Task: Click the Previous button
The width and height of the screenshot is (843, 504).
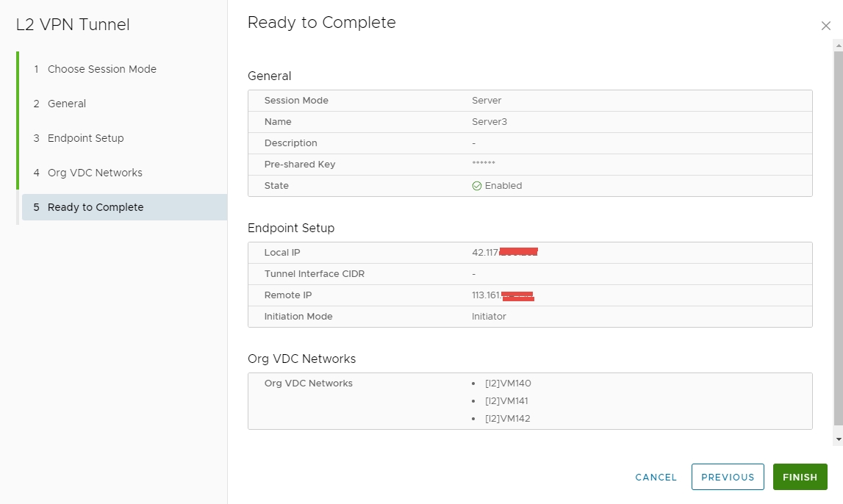Action: click(x=727, y=477)
